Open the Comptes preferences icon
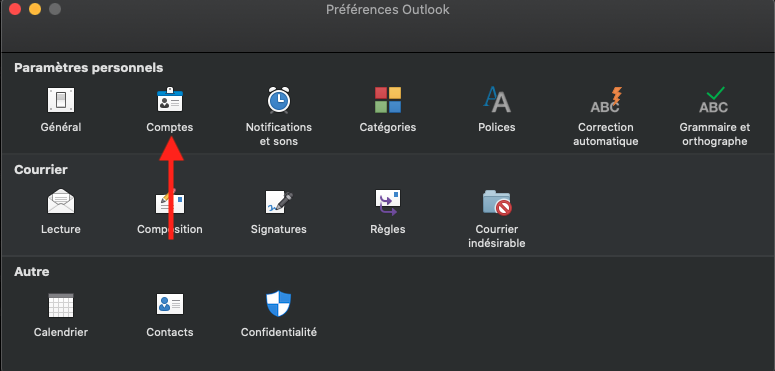775x371 pixels. (x=170, y=99)
